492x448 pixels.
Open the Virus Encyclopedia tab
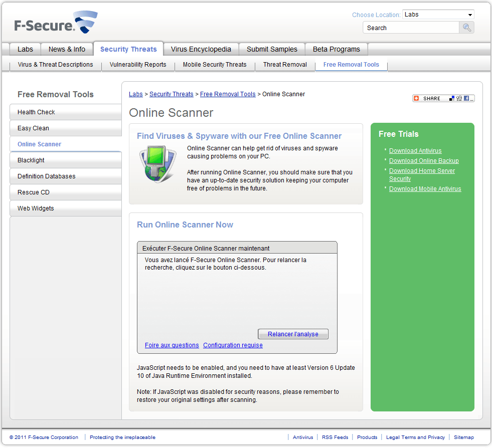(201, 49)
